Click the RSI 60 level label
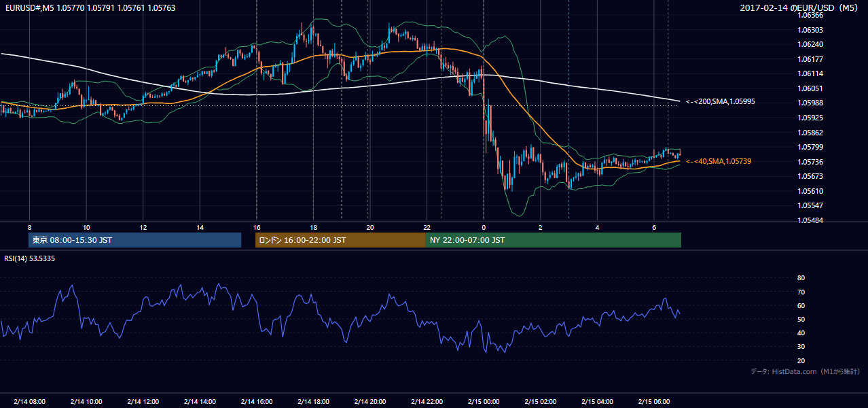This screenshot has height=408, width=868. 801,305
